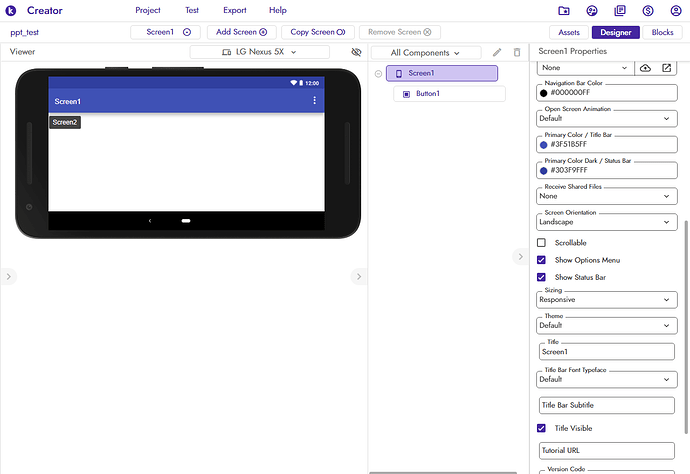Click the delete trash icon for components
Screen dimensions: 690x474
click(x=517, y=52)
